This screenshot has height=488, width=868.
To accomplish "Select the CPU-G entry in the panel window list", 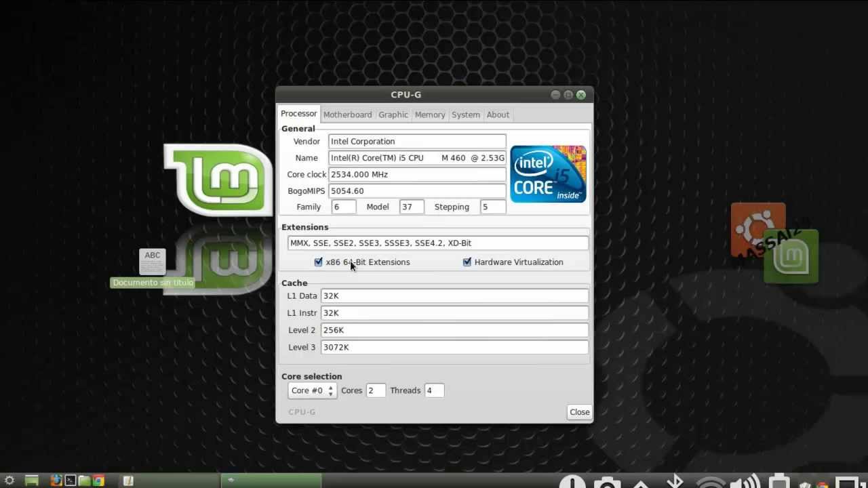I will click(271, 481).
